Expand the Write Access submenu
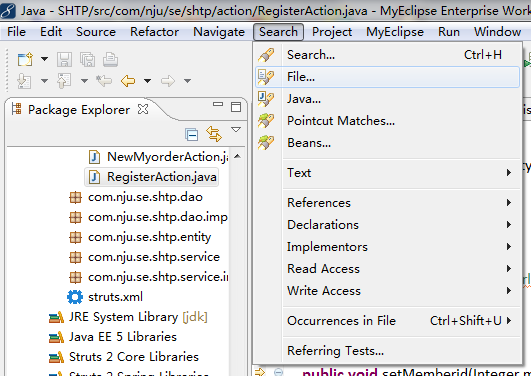Image resolution: width=531 pixels, height=376 pixels. click(387, 291)
